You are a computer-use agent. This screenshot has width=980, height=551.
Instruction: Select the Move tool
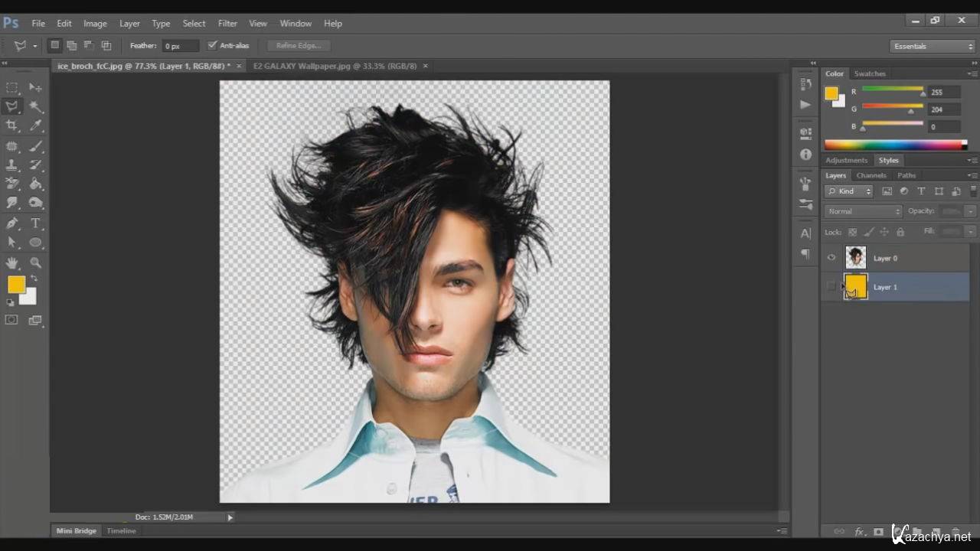click(36, 87)
